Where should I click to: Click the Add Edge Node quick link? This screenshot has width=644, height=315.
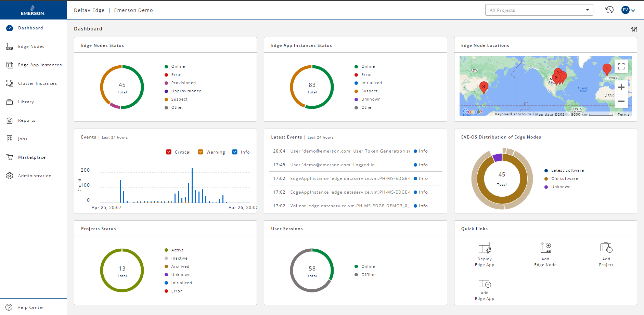(x=545, y=253)
